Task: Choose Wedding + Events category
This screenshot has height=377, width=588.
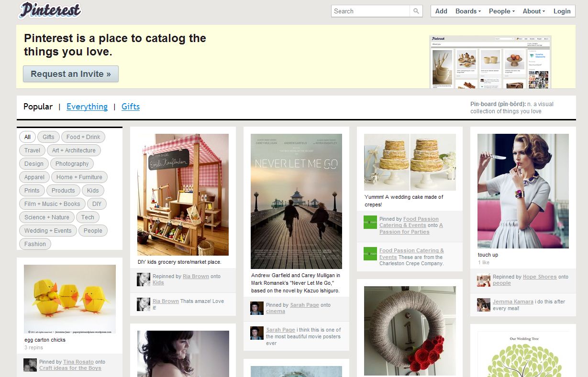Action: coord(48,231)
